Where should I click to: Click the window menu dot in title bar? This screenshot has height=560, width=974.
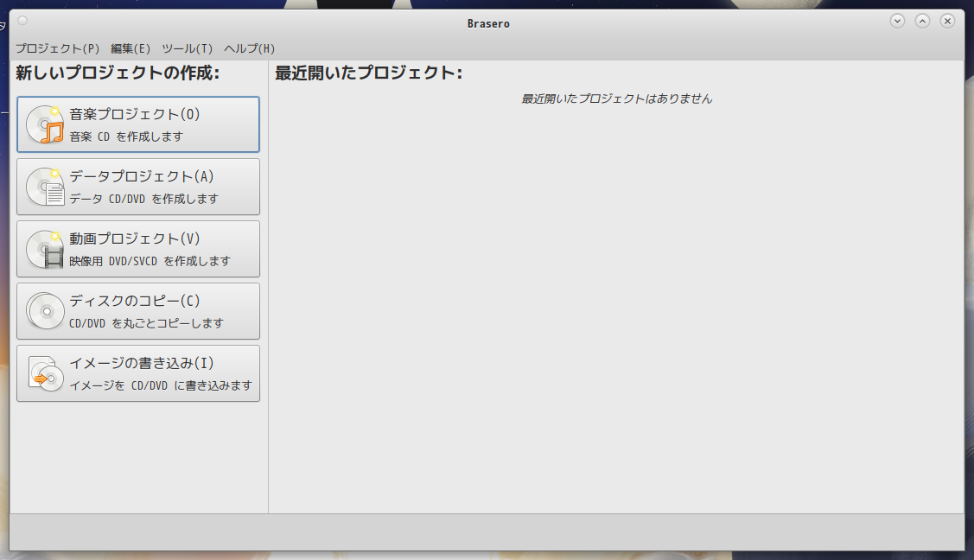[x=22, y=21]
